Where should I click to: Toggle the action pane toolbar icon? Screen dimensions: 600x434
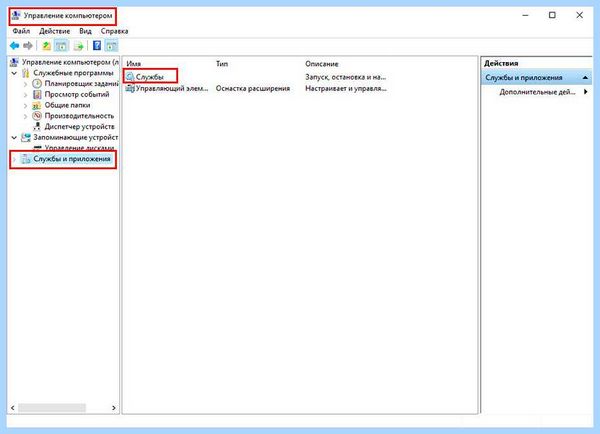111,46
